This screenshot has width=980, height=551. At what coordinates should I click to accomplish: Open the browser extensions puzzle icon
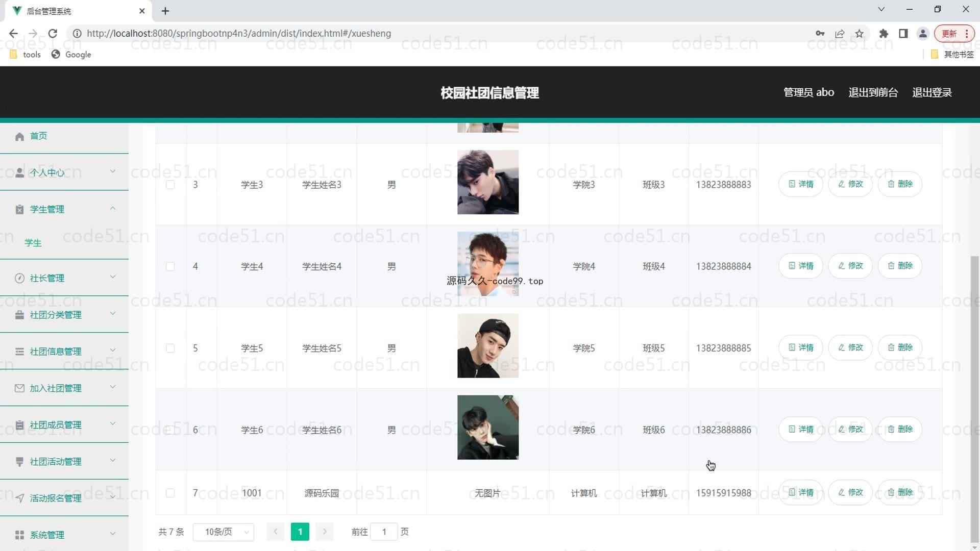pyautogui.click(x=884, y=34)
